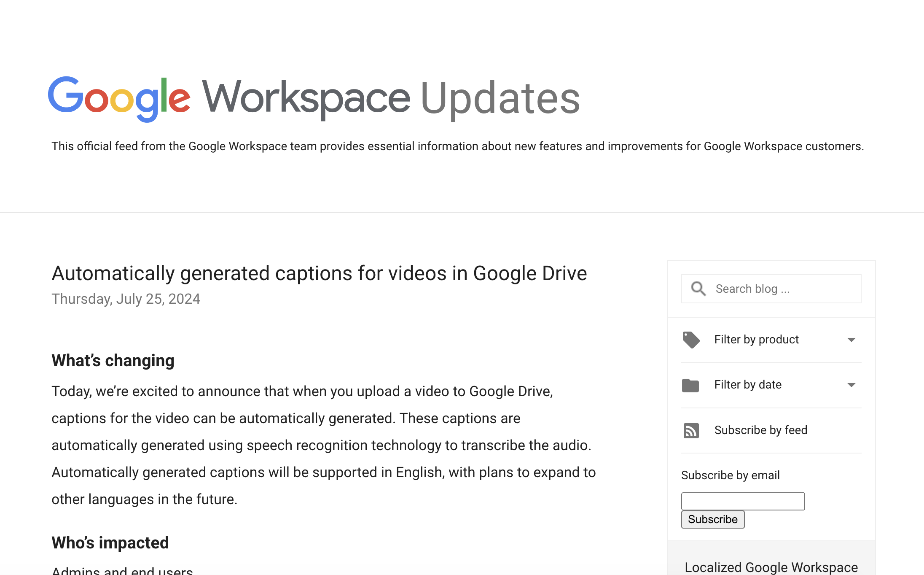Open the Subscribe by feed link

760,430
